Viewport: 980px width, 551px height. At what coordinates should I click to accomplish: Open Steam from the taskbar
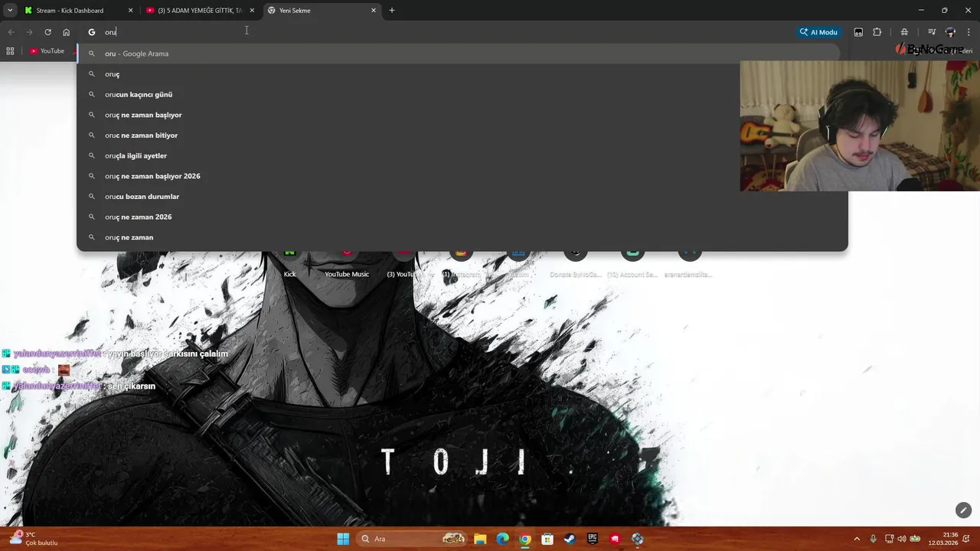point(570,539)
